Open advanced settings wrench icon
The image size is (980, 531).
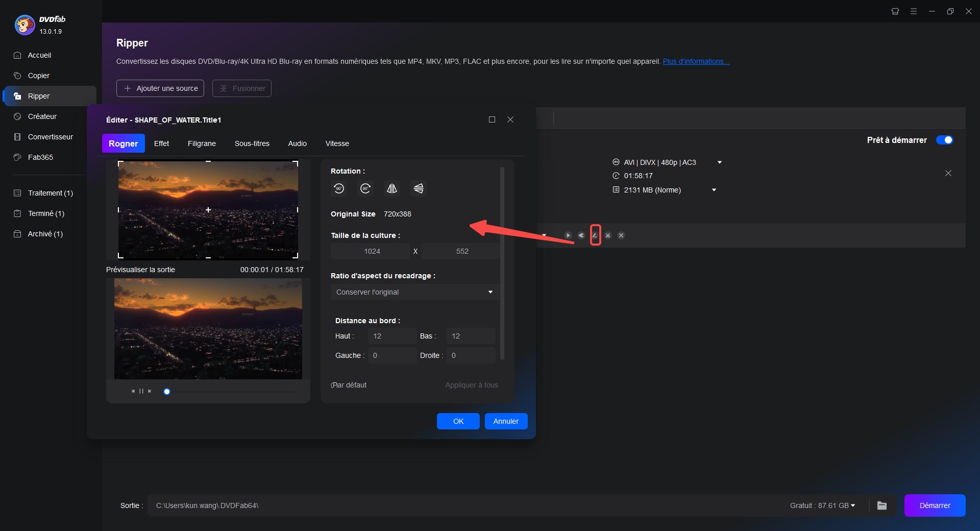click(x=581, y=235)
